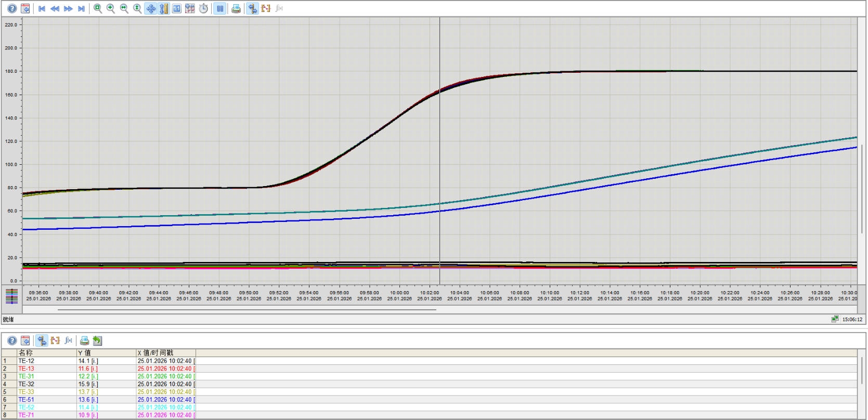
Task: Click the horizontal time scrollbar under chart
Action: pos(247,309)
